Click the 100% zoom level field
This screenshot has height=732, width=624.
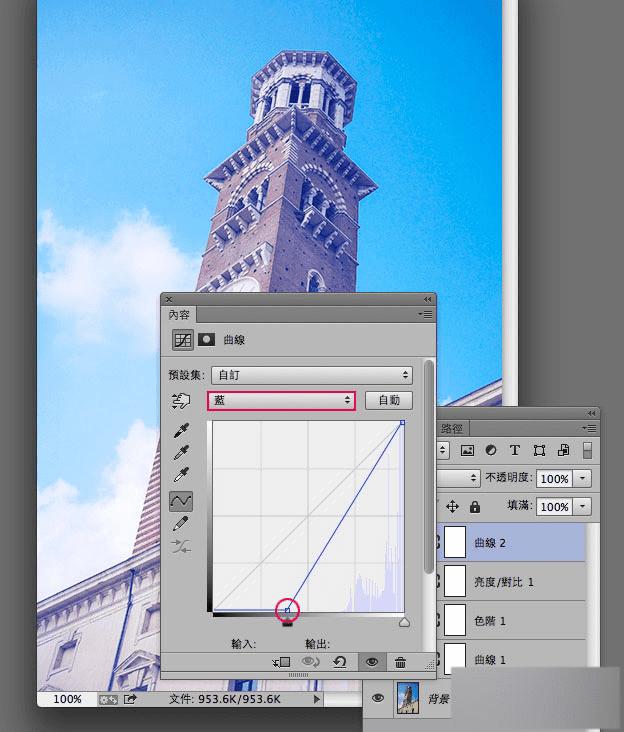point(67,699)
